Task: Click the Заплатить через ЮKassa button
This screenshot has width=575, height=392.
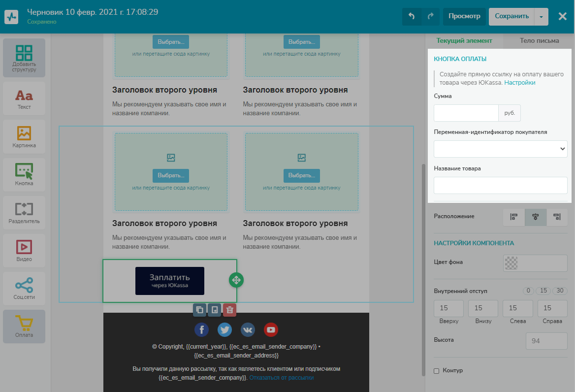Action: click(x=170, y=281)
